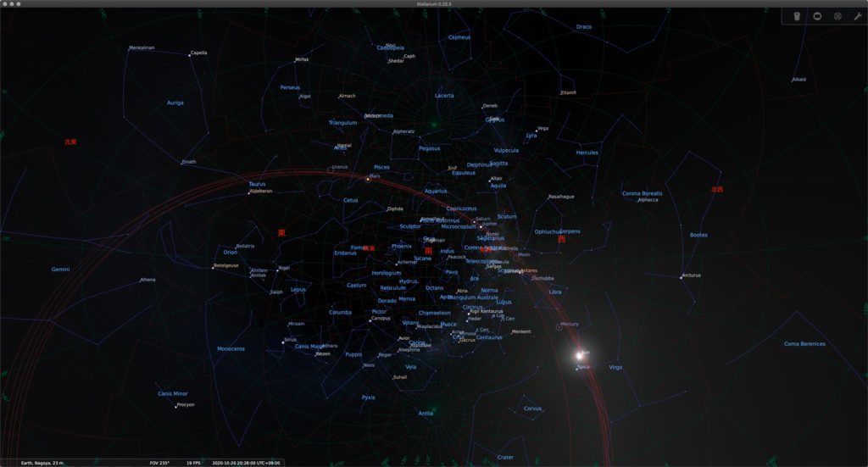The width and height of the screenshot is (868, 467).
Task: Click the Gemini constellation label
Action: click(x=60, y=270)
